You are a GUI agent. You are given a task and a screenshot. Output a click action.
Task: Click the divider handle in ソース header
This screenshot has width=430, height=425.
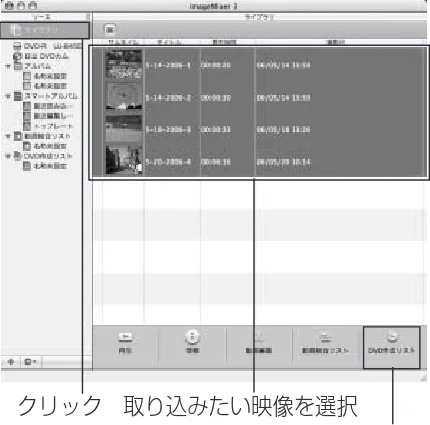tap(88, 17)
